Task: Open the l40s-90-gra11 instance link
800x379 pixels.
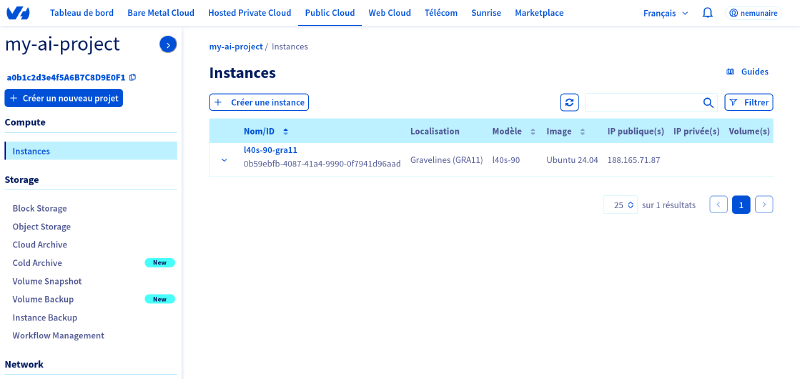Action: pos(270,150)
